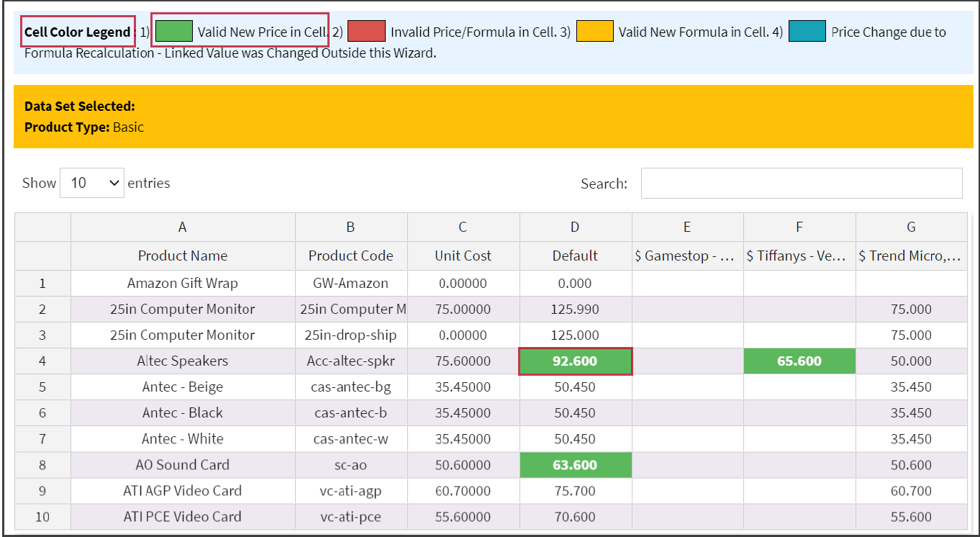Click the 70.600 Default price cell

(576, 517)
